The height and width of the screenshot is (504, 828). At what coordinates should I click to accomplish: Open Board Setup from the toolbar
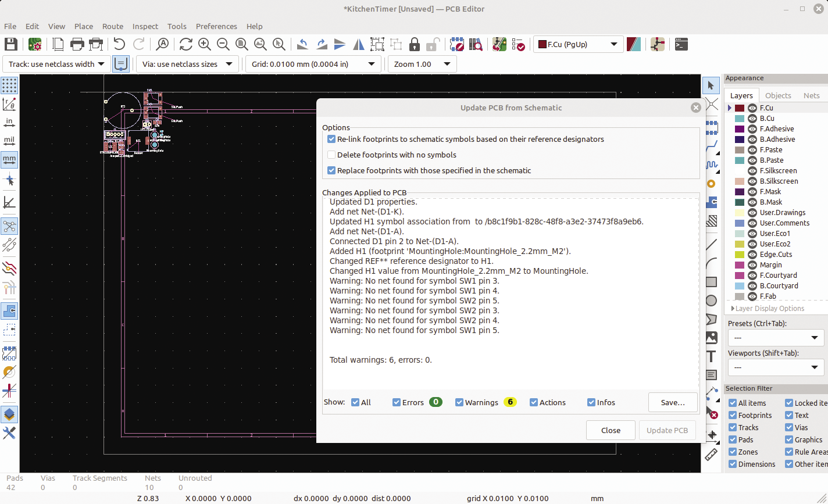click(x=35, y=44)
